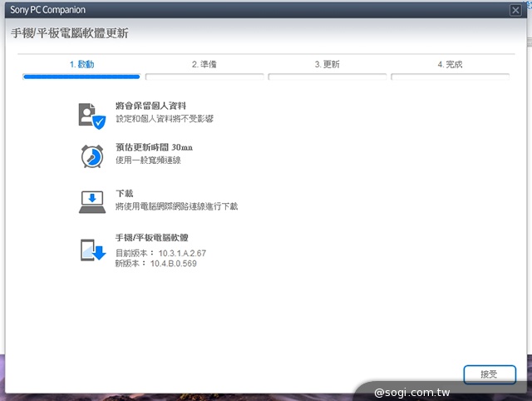Select the 3. 更新 step tab
Image resolution: width=532 pixels, height=401 pixels.
(x=327, y=64)
